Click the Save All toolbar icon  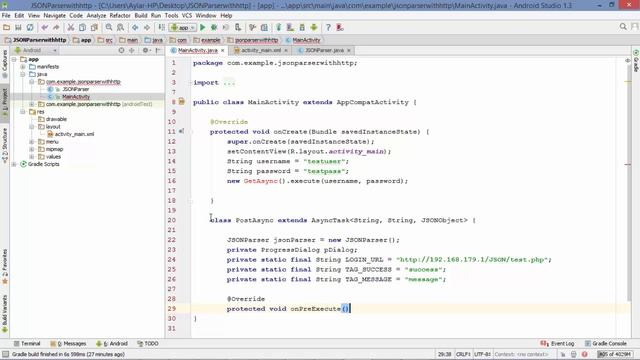pyautogui.click(x=18, y=27)
